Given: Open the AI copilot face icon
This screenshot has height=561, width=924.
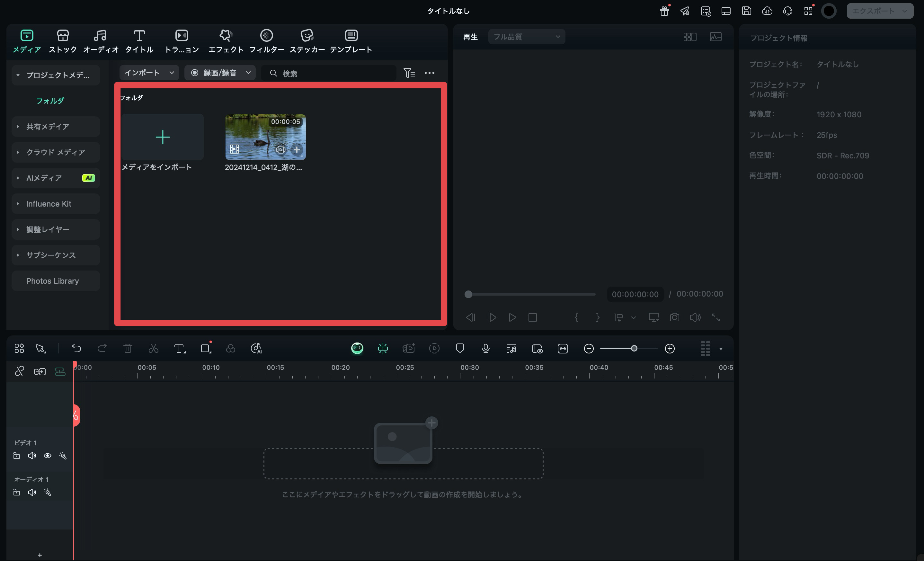Looking at the screenshot, I should [357, 348].
